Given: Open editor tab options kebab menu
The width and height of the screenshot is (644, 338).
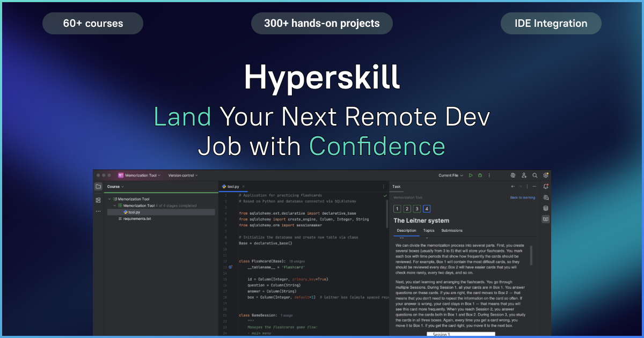Looking at the screenshot, I should [383, 187].
